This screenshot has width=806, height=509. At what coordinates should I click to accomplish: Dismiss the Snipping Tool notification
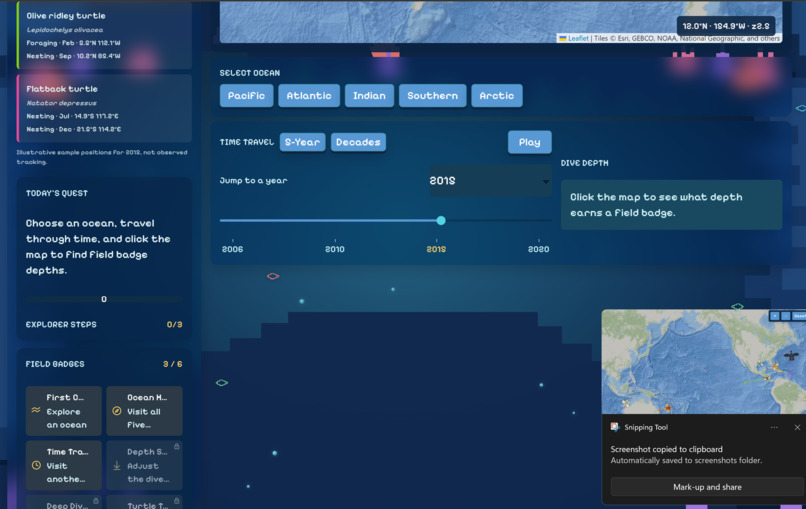point(797,427)
